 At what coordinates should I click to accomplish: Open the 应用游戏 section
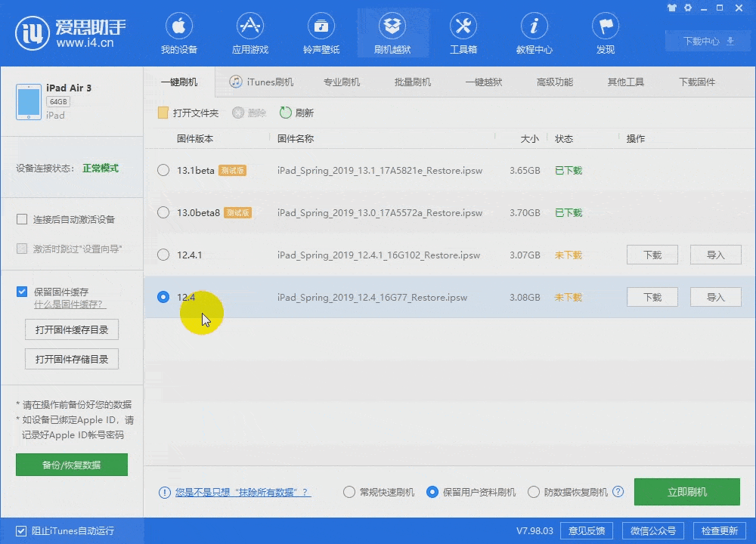(x=250, y=34)
